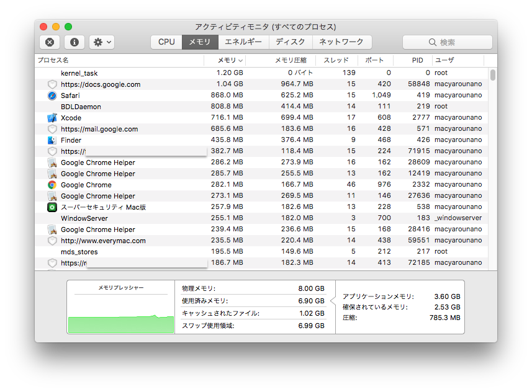
Task: Switch to the エネルギー tab
Action: 243,42
